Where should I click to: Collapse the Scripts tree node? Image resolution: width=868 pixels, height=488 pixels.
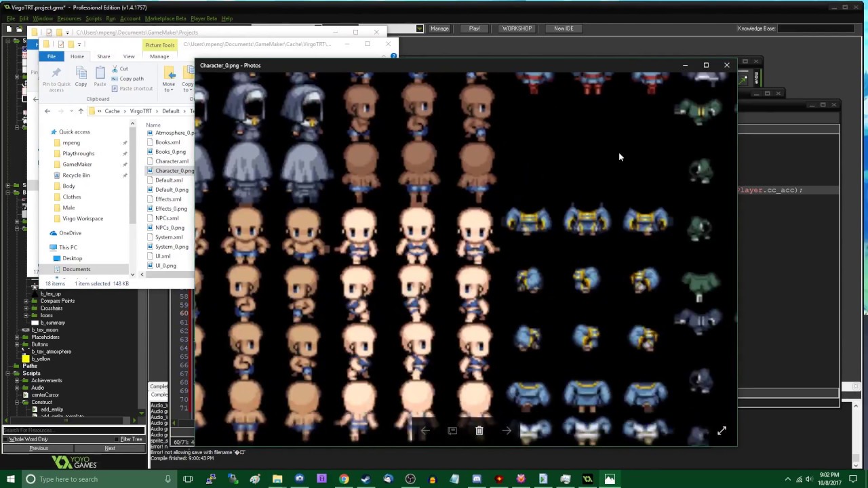point(8,373)
